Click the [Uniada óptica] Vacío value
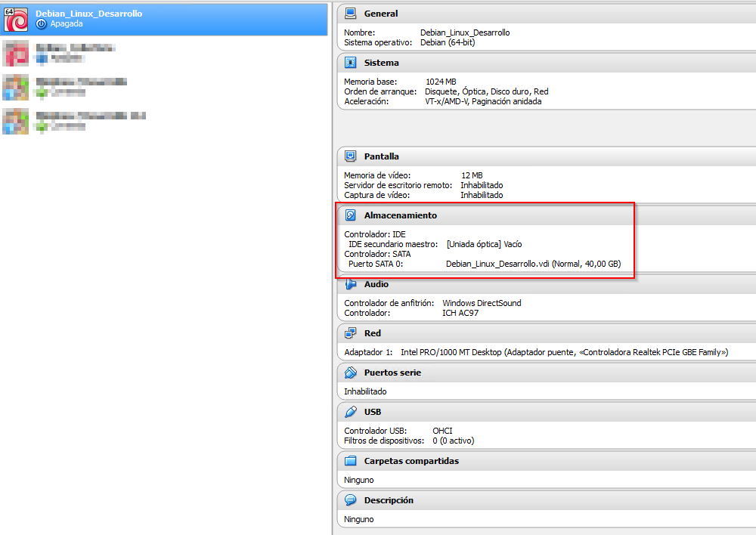The image size is (756, 535). (x=484, y=244)
